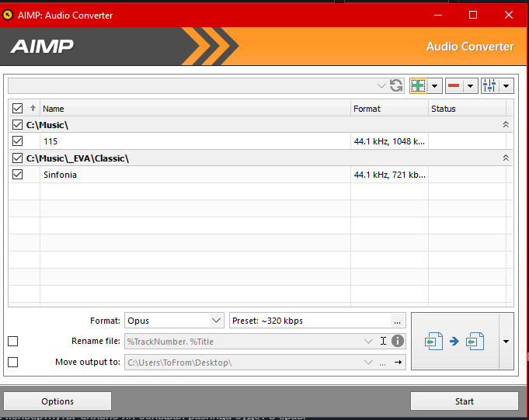The height and width of the screenshot is (420, 529).
Task: Open the Options button
Action: 57,401
